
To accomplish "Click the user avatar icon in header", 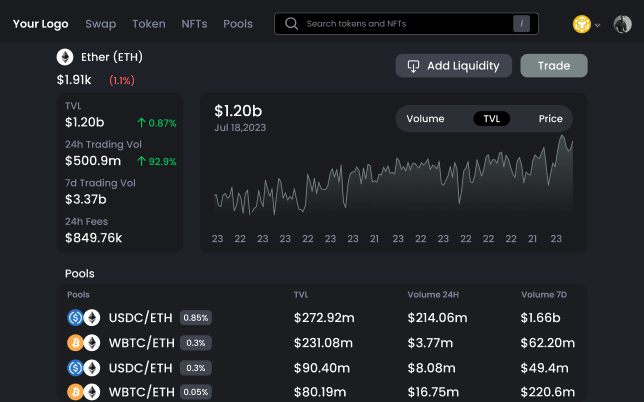I will point(621,24).
